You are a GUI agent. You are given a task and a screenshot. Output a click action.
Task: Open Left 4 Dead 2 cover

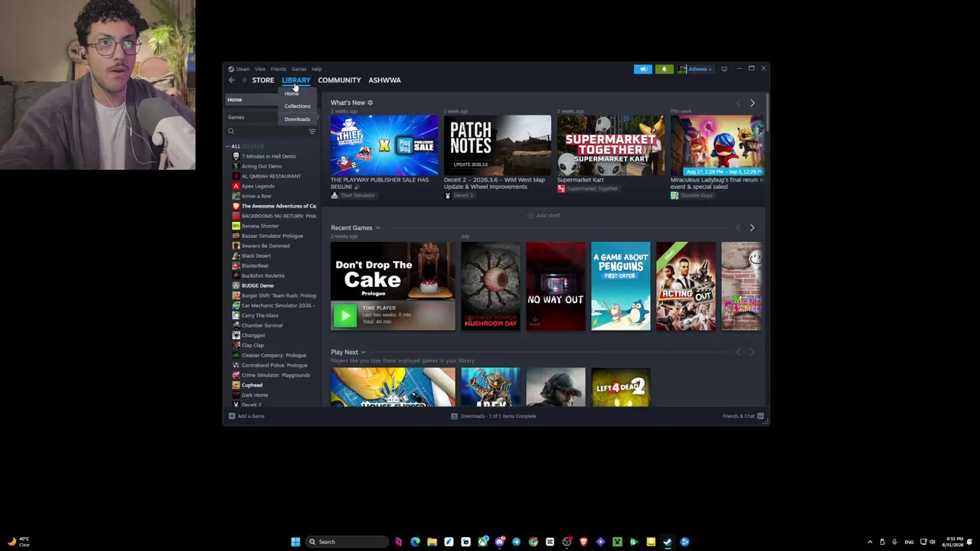click(x=621, y=387)
